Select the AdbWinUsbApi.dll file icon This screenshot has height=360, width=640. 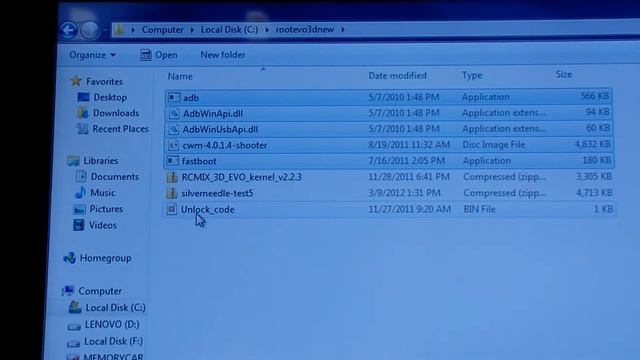(x=173, y=129)
